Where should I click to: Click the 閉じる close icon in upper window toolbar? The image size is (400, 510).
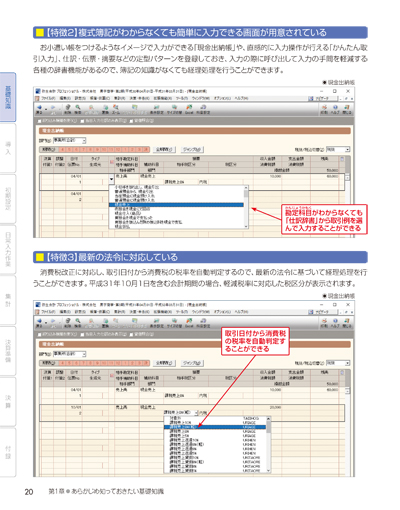347,109
